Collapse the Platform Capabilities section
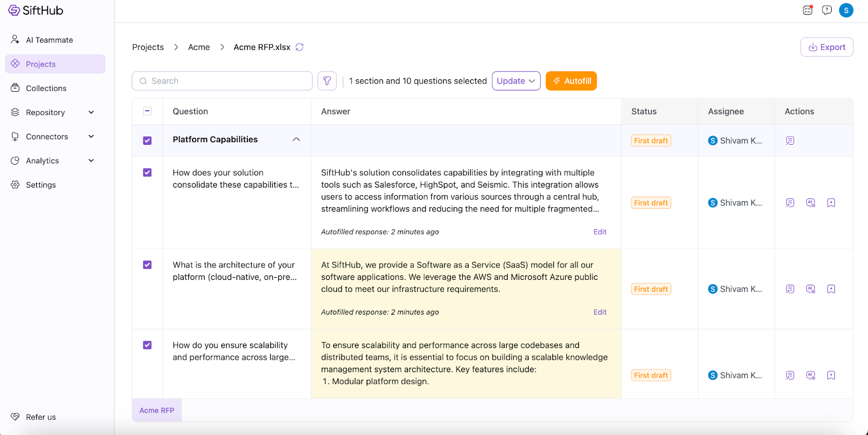 click(296, 139)
